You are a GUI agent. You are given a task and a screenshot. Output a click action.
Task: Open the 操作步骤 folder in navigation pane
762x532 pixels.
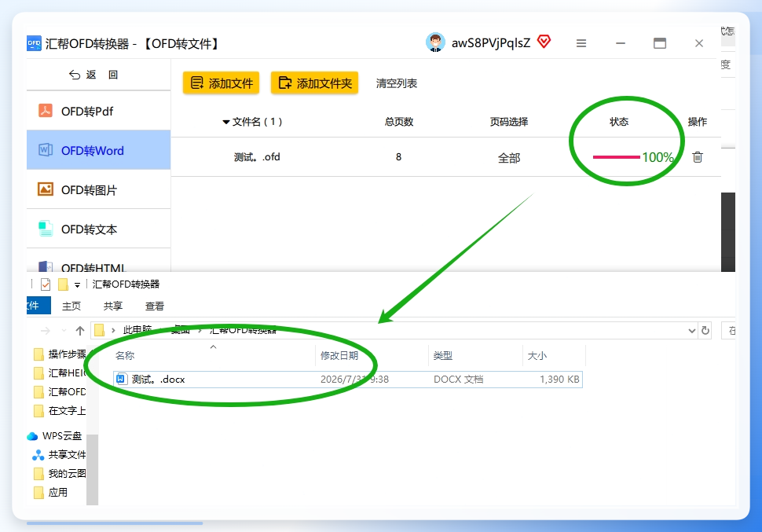[x=60, y=354]
